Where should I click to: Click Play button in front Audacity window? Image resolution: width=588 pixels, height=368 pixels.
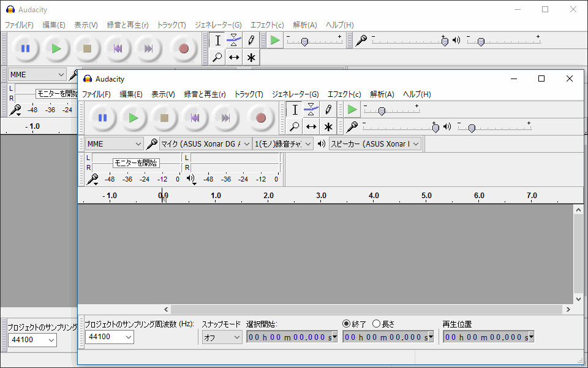[133, 118]
